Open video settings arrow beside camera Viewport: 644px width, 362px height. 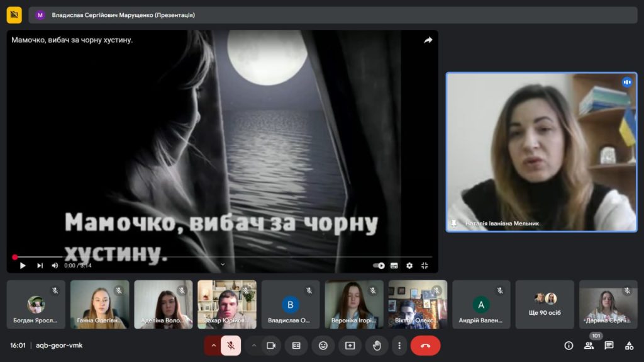pyautogui.click(x=254, y=346)
